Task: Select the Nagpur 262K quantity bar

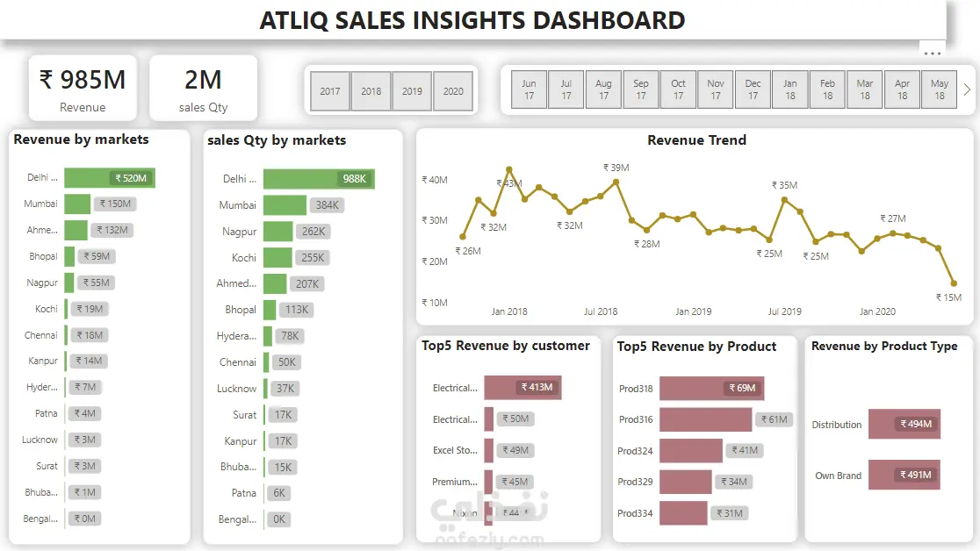Action: [x=278, y=231]
